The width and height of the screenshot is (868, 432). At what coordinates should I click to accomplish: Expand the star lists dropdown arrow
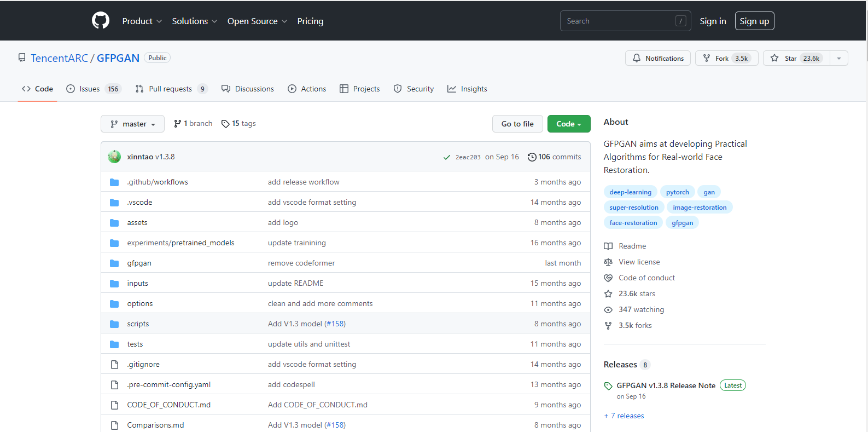[x=839, y=58]
